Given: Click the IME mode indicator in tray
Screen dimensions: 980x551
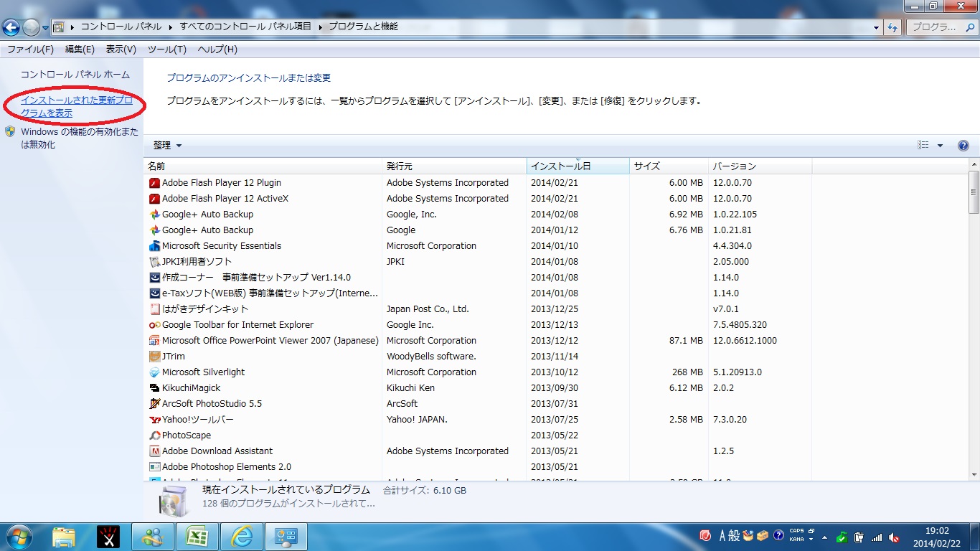Looking at the screenshot, I should (729, 536).
